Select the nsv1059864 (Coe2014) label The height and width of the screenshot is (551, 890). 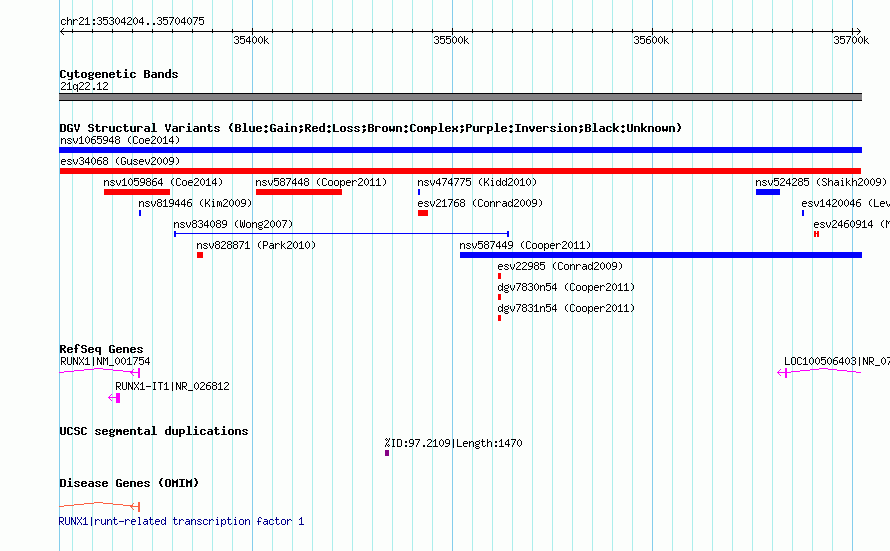click(x=163, y=182)
